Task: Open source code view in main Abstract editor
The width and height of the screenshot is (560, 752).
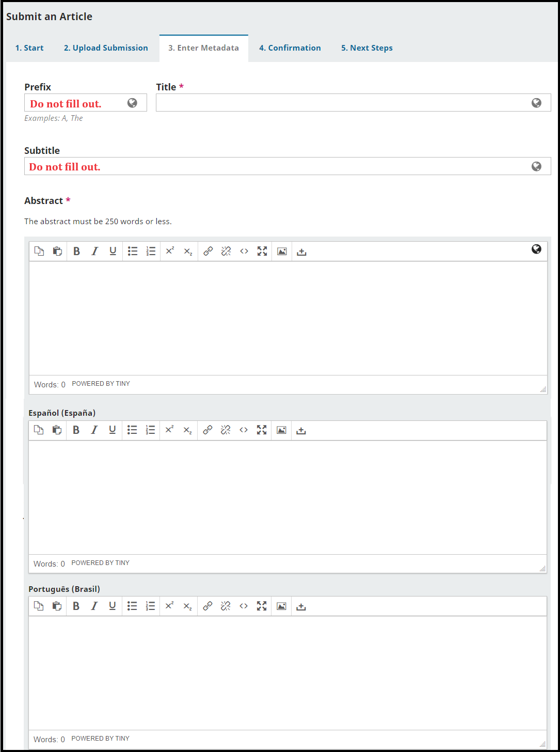Action: coord(244,251)
